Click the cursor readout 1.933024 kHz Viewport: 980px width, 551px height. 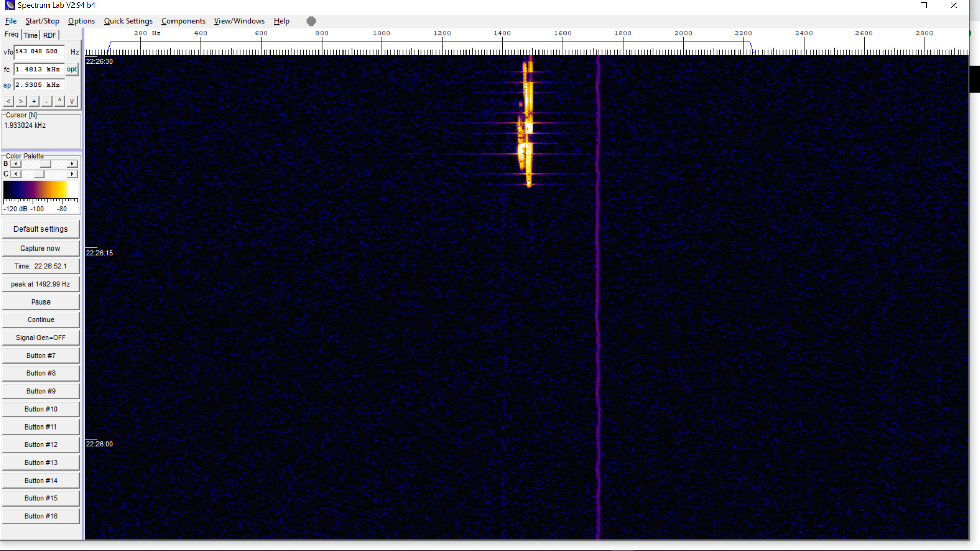click(x=25, y=126)
